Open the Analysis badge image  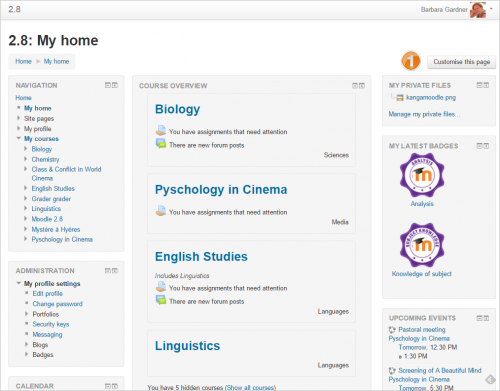point(422,175)
